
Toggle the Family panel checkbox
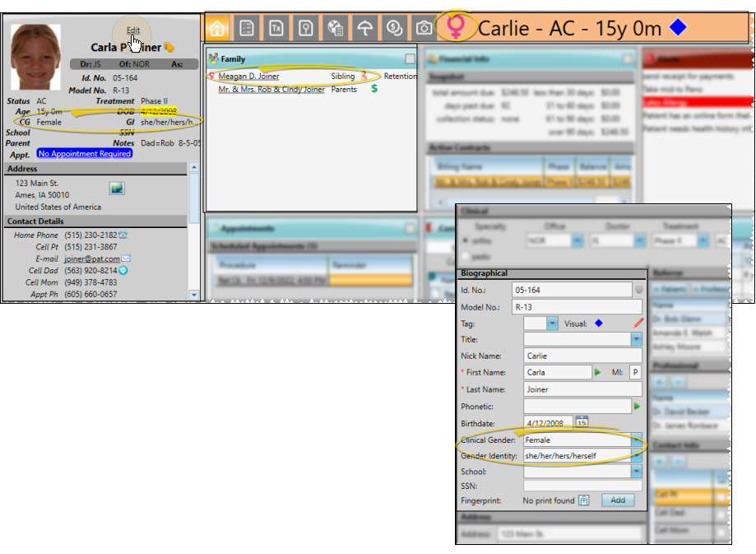coord(410,59)
